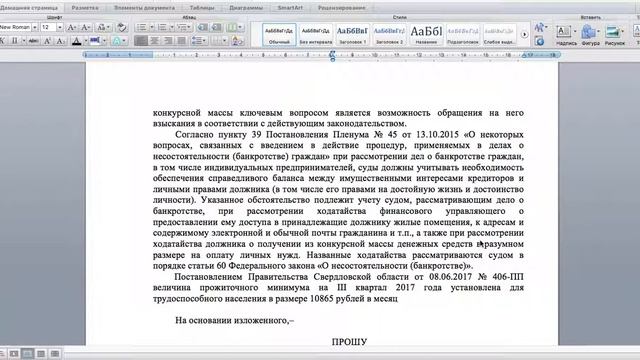Apply the Подзаголовок style
The width and height of the screenshot is (640, 360).
coord(462,34)
